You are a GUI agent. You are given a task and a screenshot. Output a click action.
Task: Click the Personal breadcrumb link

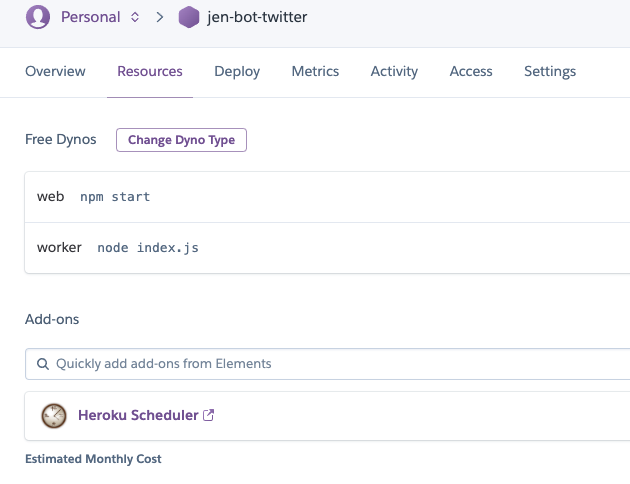pos(90,17)
